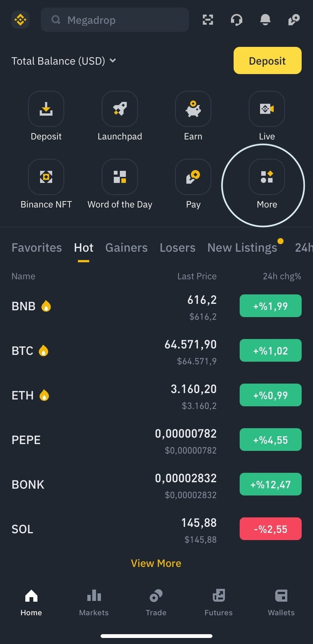Open the QR scan icon
The height and width of the screenshot is (644, 313).
point(208,20)
